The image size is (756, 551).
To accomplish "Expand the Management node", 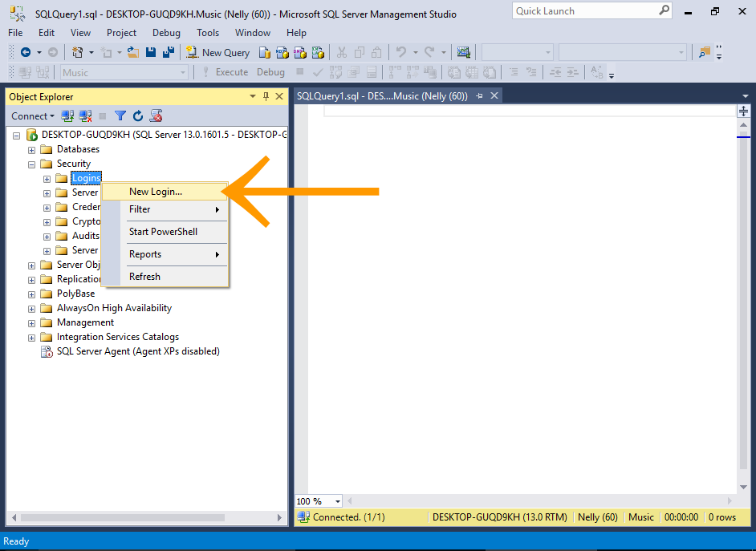I will point(32,322).
